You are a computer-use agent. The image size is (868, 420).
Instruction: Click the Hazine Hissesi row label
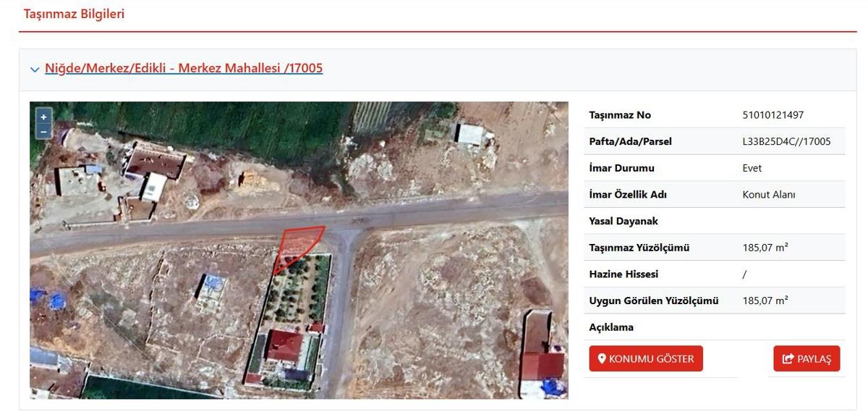click(624, 274)
